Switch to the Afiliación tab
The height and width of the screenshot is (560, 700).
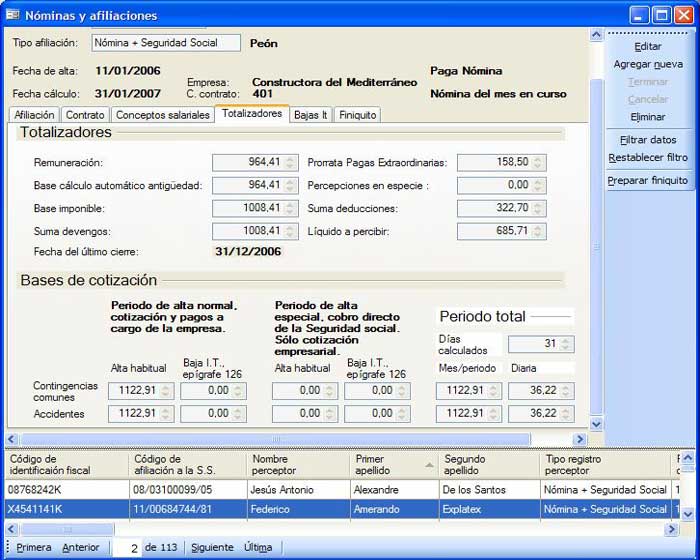(x=35, y=115)
